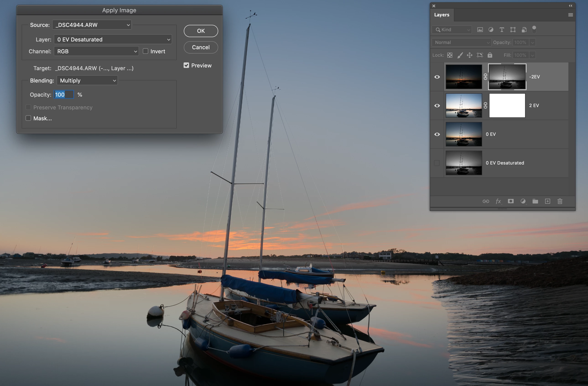The image size is (588, 386).
Task: Uncheck the Preview checkbox
Action: click(186, 65)
